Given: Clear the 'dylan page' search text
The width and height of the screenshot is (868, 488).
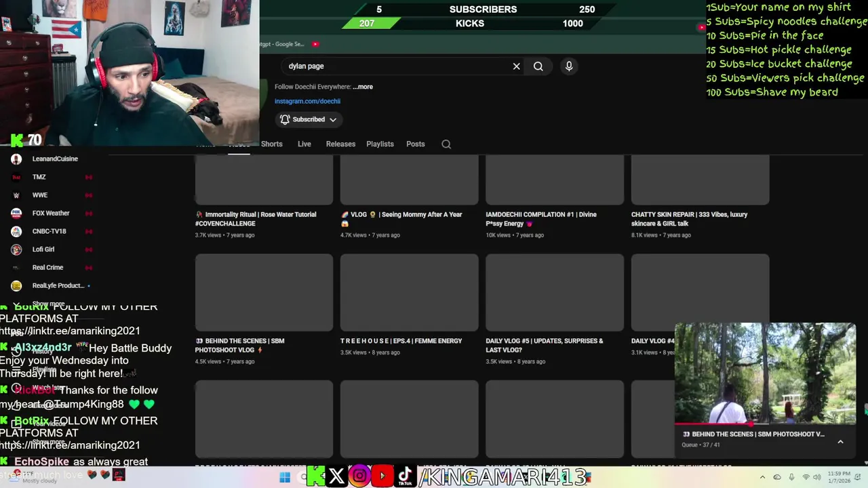Looking at the screenshot, I should (516, 66).
